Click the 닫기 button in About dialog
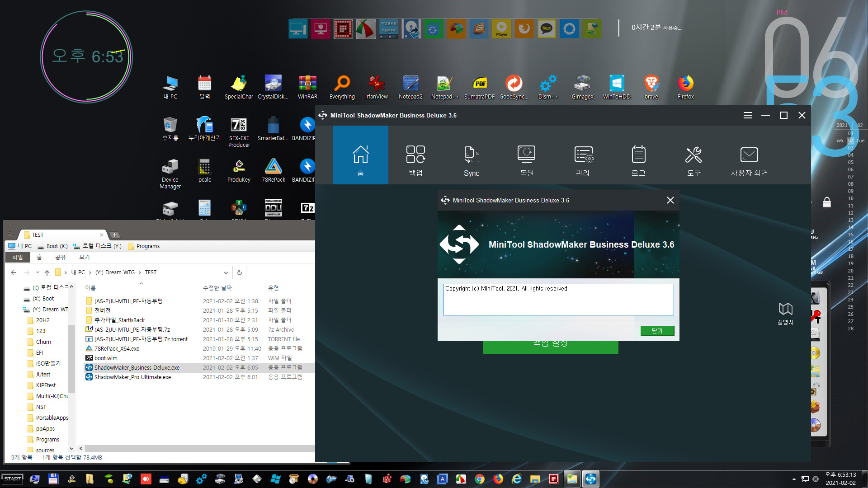The image size is (868, 488). click(x=657, y=331)
